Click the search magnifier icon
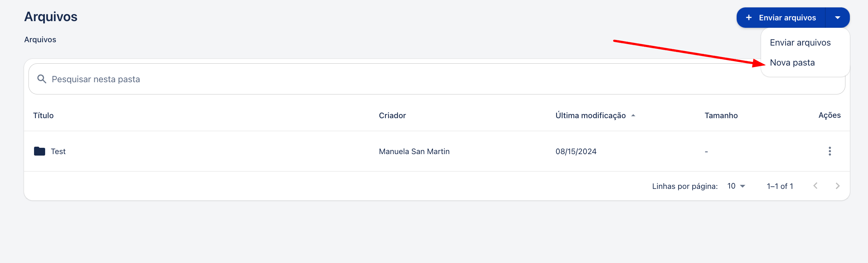Viewport: 868px width, 263px height. [x=42, y=79]
